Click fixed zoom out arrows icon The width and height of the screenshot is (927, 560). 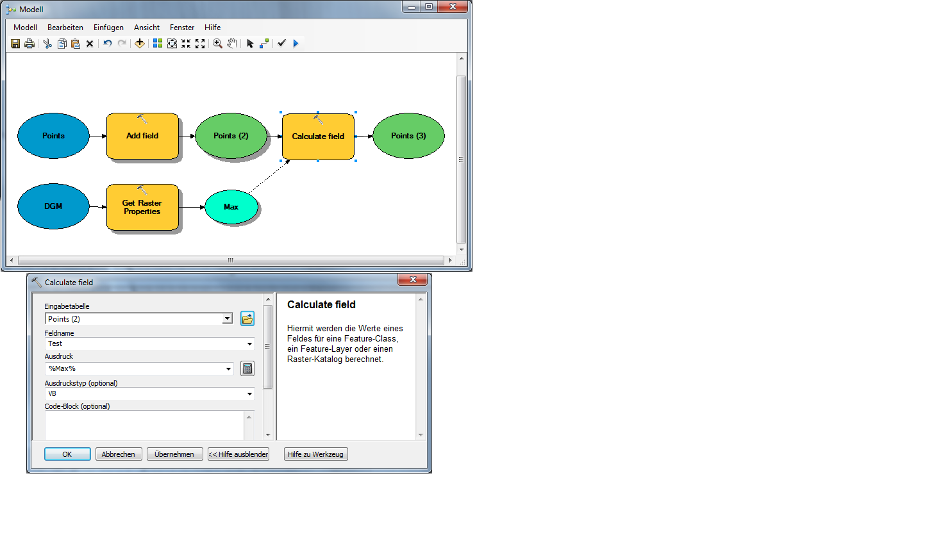pyautogui.click(x=200, y=44)
